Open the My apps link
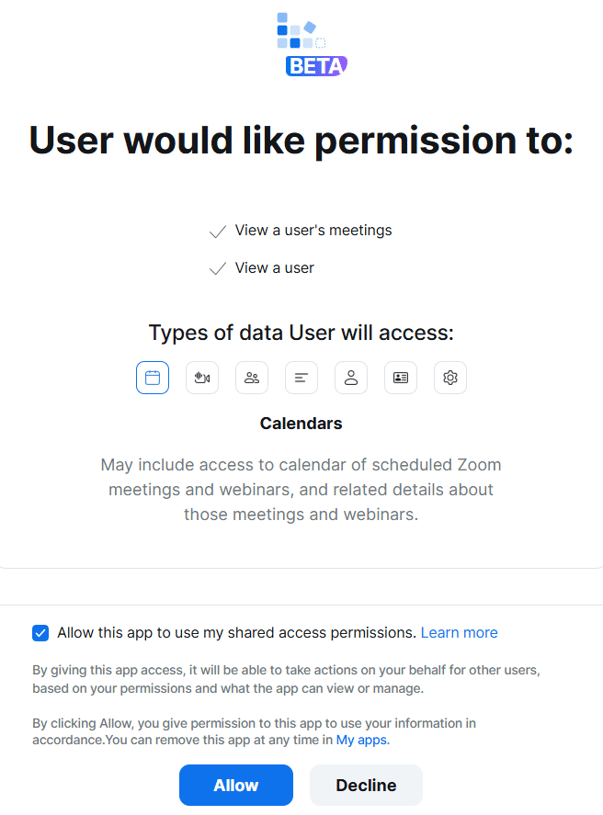This screenshot has height=815, width=603. [x=361, y=740]
